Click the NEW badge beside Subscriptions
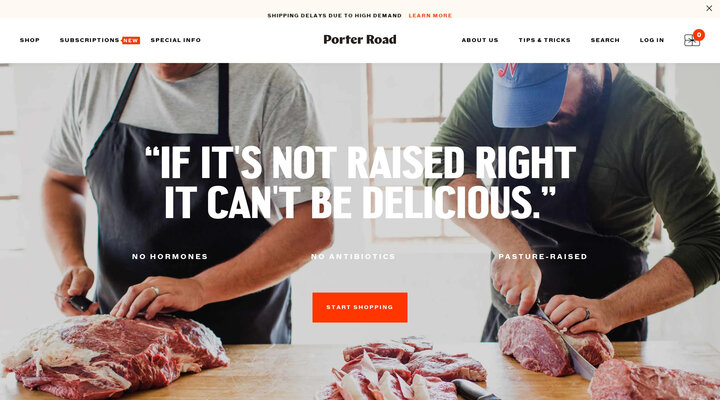This screenshot has width=720, height=400. coord(131,40)
